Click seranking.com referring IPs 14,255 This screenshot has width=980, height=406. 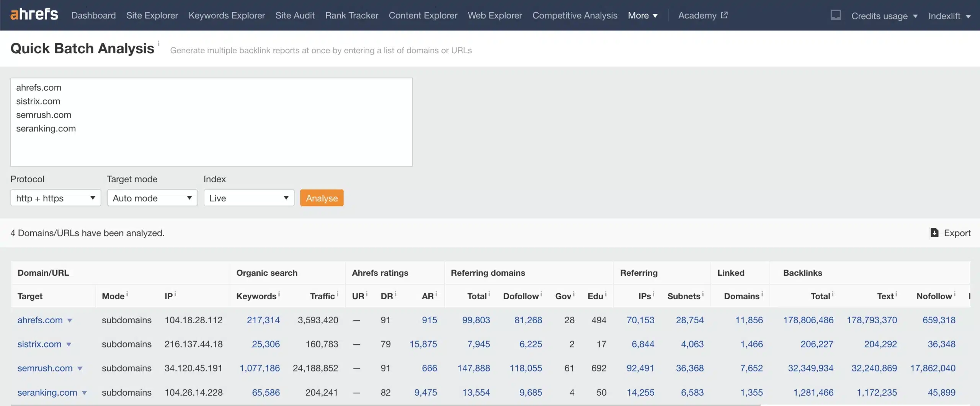click(x=640, y=393)
